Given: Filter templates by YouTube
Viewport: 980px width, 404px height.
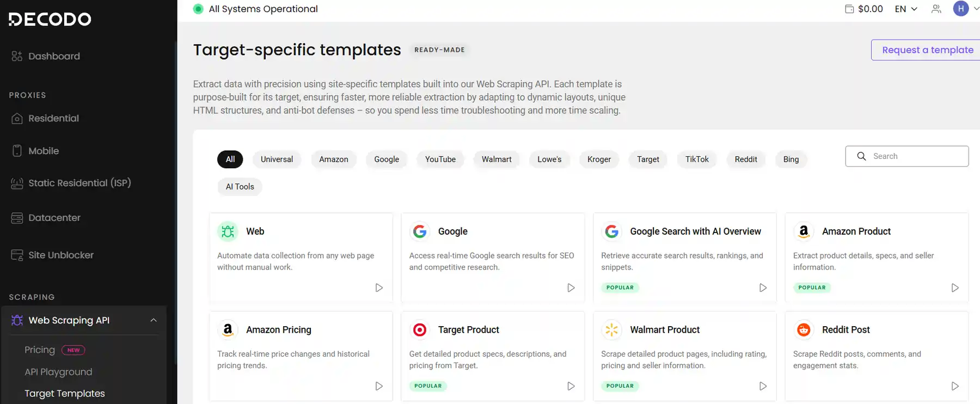Looking at the screenshot, I should 440,160.
